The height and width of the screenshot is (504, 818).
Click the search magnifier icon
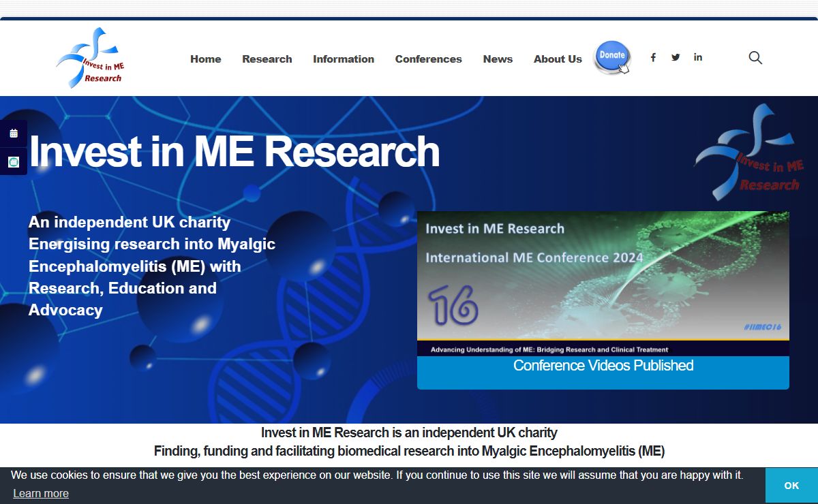pos(755,58)
